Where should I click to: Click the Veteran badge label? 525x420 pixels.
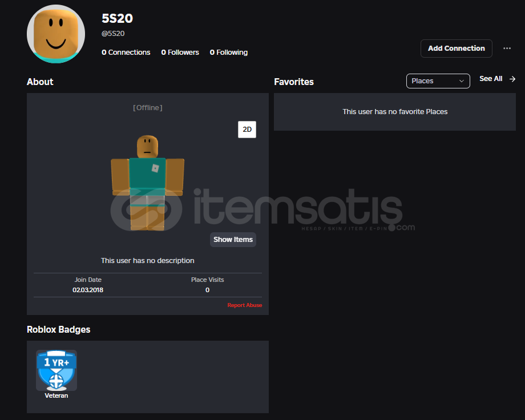click(x=56, y=395)
